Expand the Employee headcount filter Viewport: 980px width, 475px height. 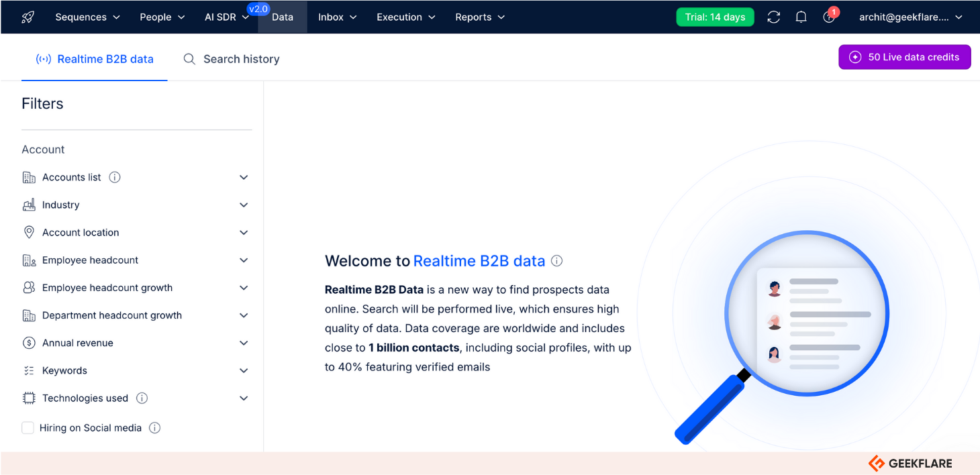point(244,260)
